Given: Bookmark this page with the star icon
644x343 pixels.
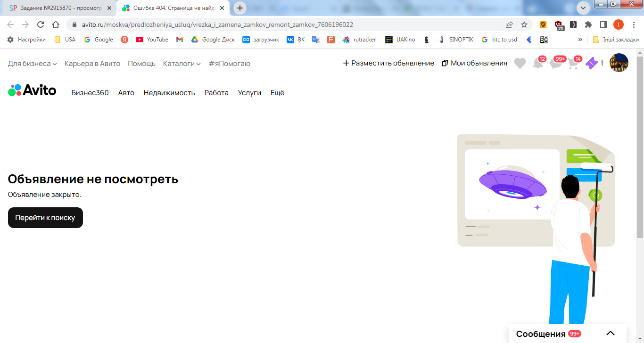Looking at the screenshot, I should (x=524, y=24).
